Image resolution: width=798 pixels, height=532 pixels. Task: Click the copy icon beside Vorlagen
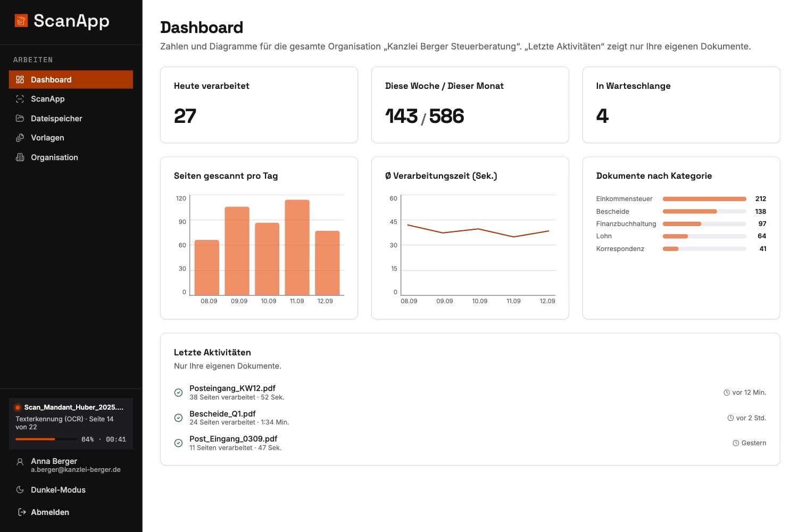[x=20, y=138]
